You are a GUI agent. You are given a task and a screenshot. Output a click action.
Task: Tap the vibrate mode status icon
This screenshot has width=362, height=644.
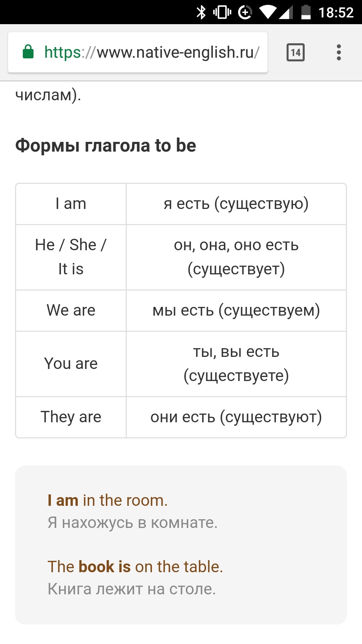222,12
